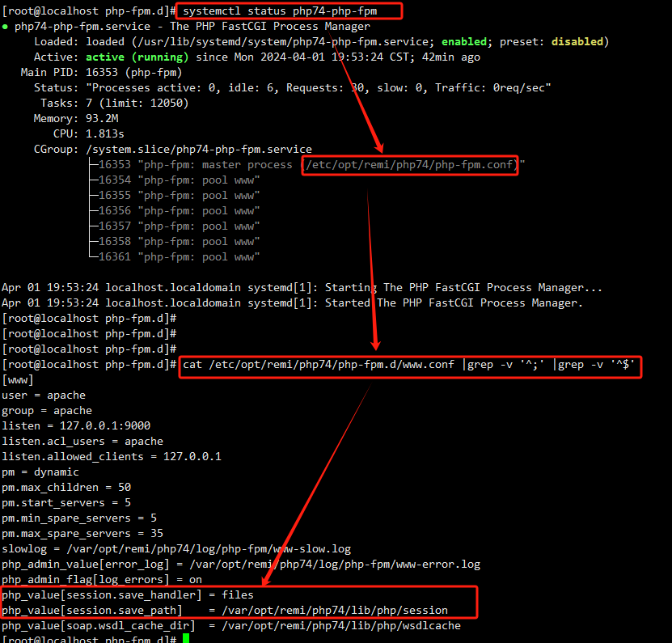Click the 'systemctl status php74-php-fpm' command text
Screen dimensions: 672x643
[x=280, y=11]
